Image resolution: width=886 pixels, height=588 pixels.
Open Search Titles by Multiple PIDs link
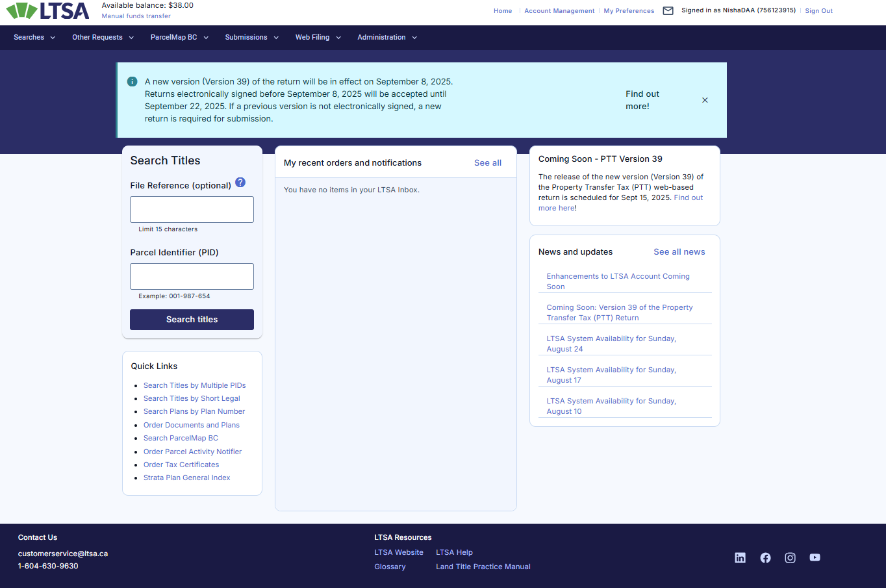tap(194, 385)
